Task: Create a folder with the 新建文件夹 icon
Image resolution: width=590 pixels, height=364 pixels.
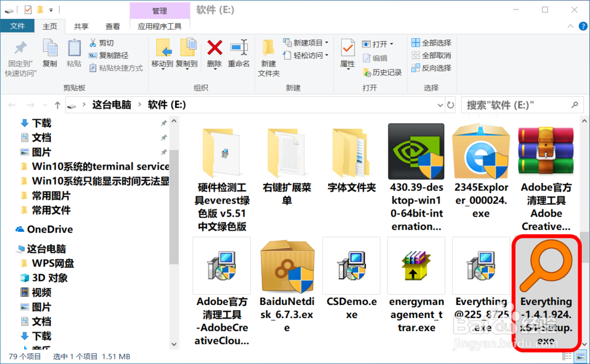Action: click(267, 56)
